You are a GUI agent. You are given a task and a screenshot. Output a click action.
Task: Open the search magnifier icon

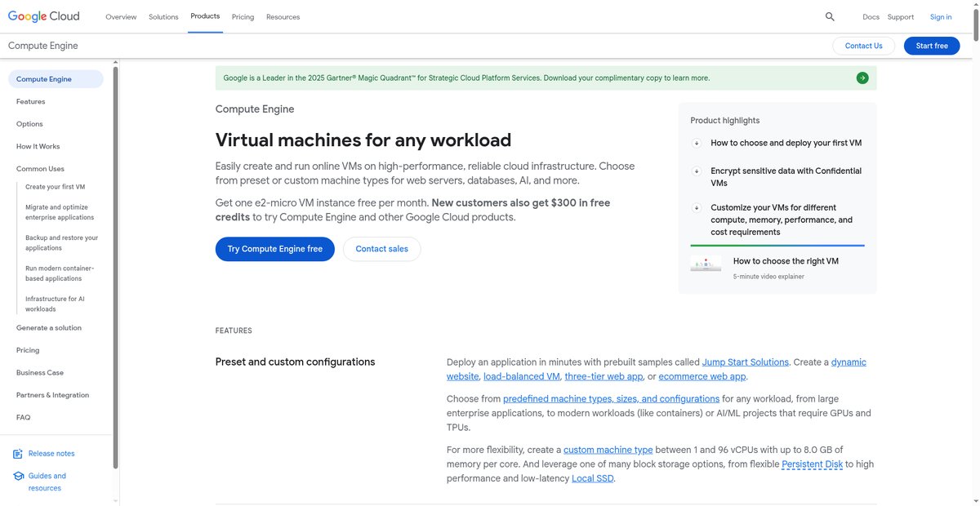[x=830, y=16]
